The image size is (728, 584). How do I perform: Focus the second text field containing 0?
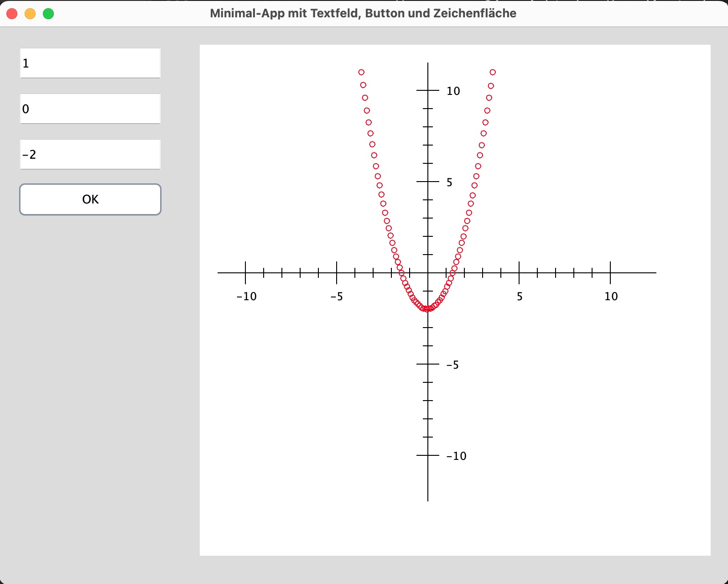(90, 109)
